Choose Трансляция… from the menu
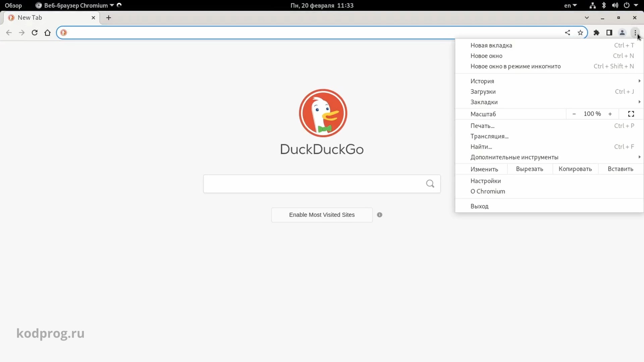This screenshot has width=644, height=362. click(x=549, y=136)
